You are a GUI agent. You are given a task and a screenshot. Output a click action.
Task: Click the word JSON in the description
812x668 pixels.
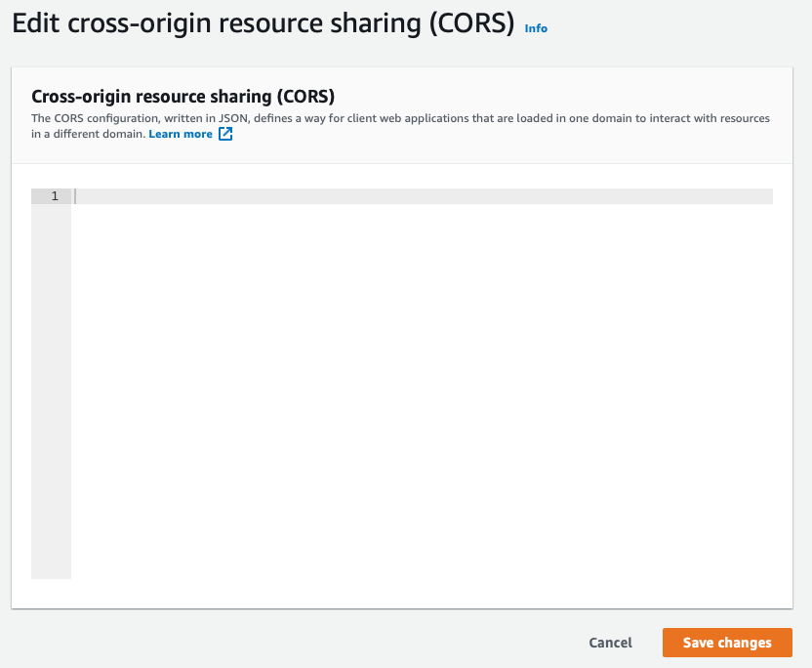tap(233, 118)
